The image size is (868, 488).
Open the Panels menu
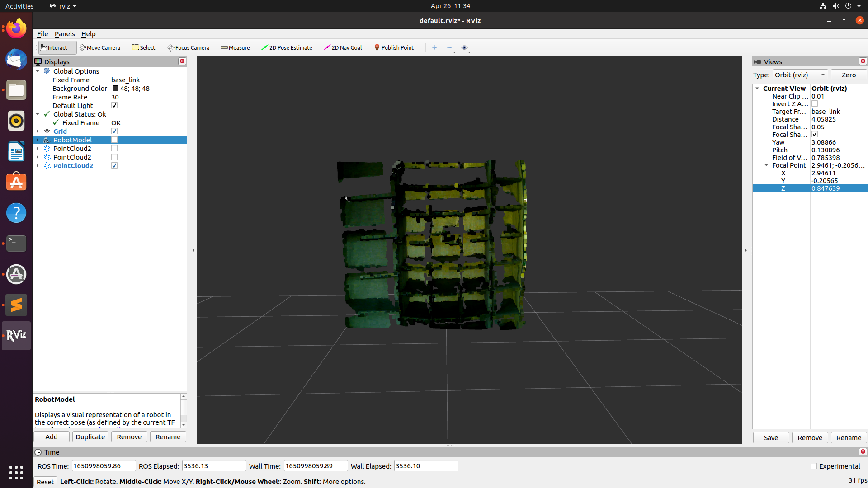tap(65, 34)
